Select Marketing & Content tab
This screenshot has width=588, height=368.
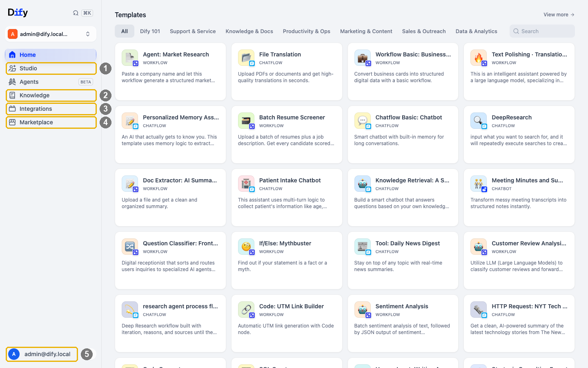(x=366, y=31)
